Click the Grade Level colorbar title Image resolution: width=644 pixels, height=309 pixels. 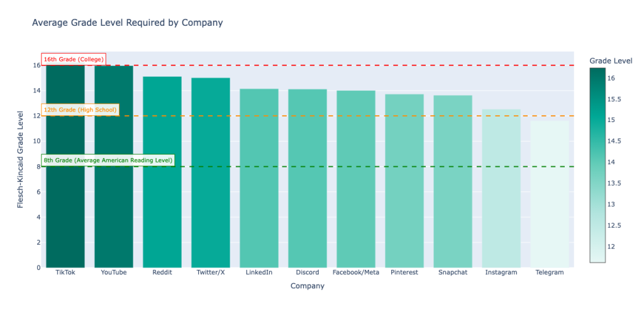click(x=611, y=60)
